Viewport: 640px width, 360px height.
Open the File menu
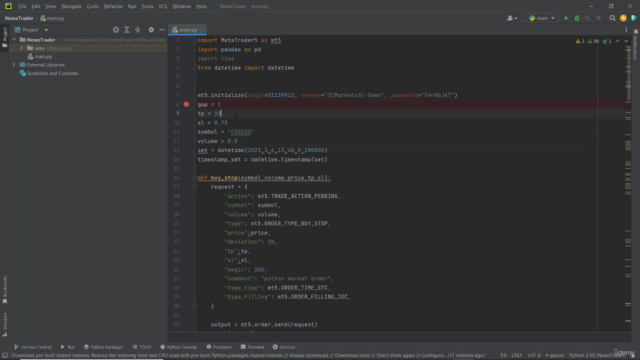pos(22,6)
